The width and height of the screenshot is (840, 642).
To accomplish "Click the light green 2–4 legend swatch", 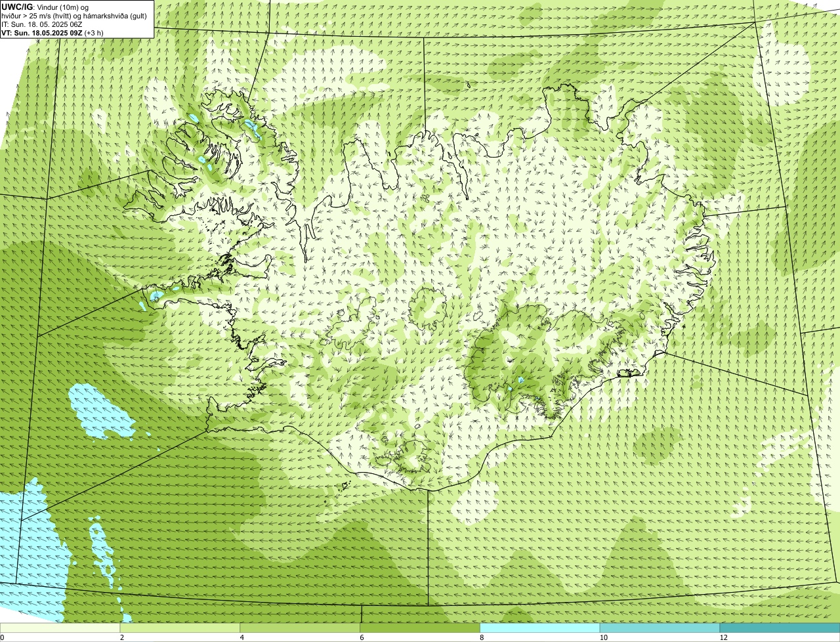I will [180, 628].
